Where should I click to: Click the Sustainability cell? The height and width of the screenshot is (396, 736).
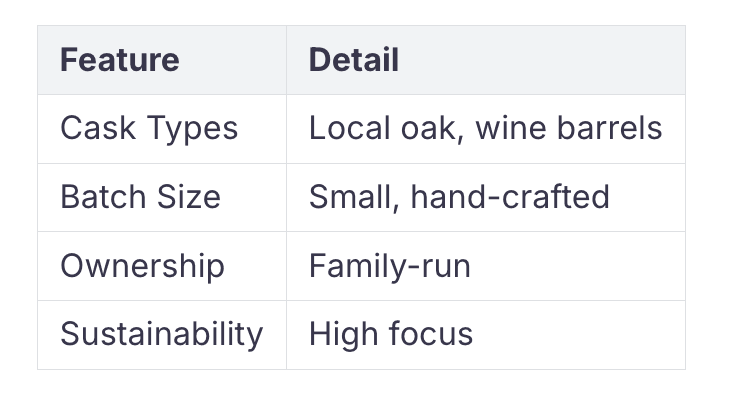click(x=162, y=335)
